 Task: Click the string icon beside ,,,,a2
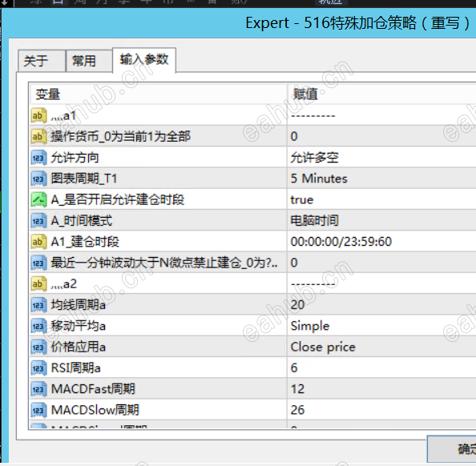click(38, 284)
